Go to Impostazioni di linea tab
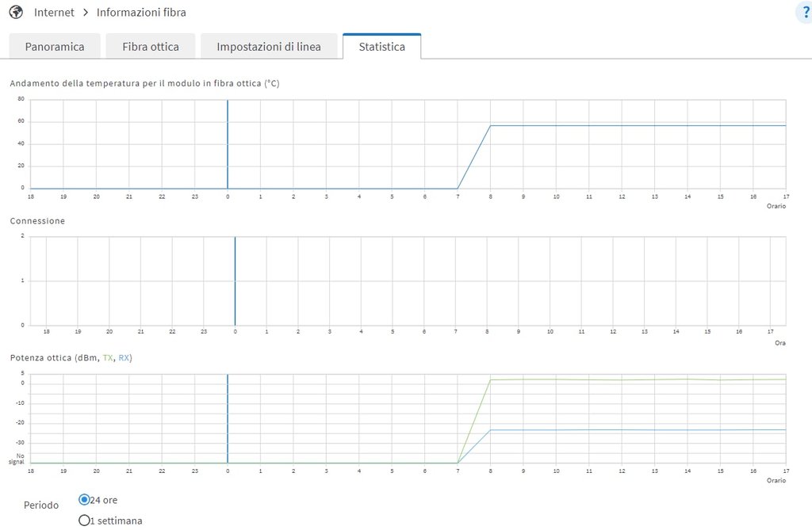Image resolution: width=812 pixels, height=530 pixels. coord(269,47)
